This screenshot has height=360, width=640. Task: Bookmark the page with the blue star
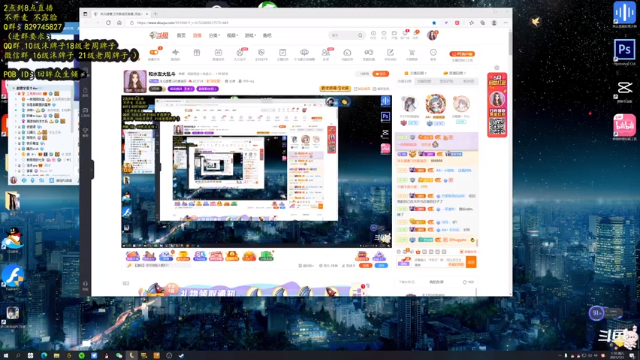click(x=434, y=23)
